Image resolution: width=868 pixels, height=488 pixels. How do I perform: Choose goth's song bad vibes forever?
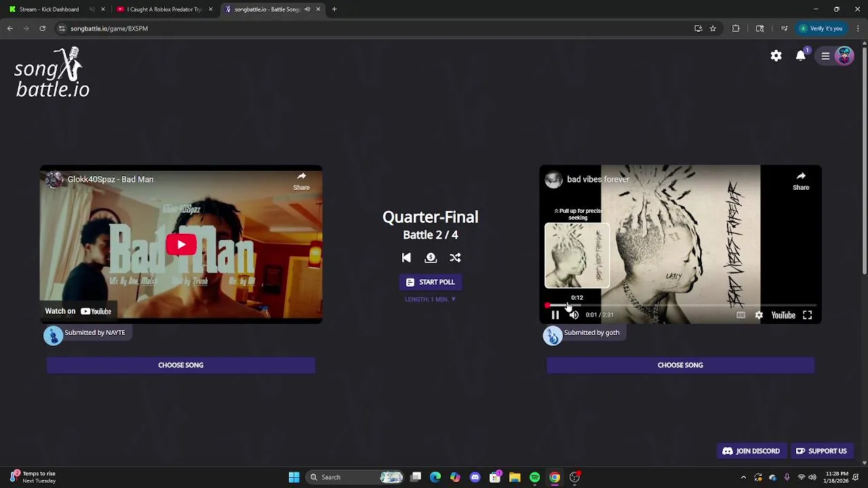(680, 365)
